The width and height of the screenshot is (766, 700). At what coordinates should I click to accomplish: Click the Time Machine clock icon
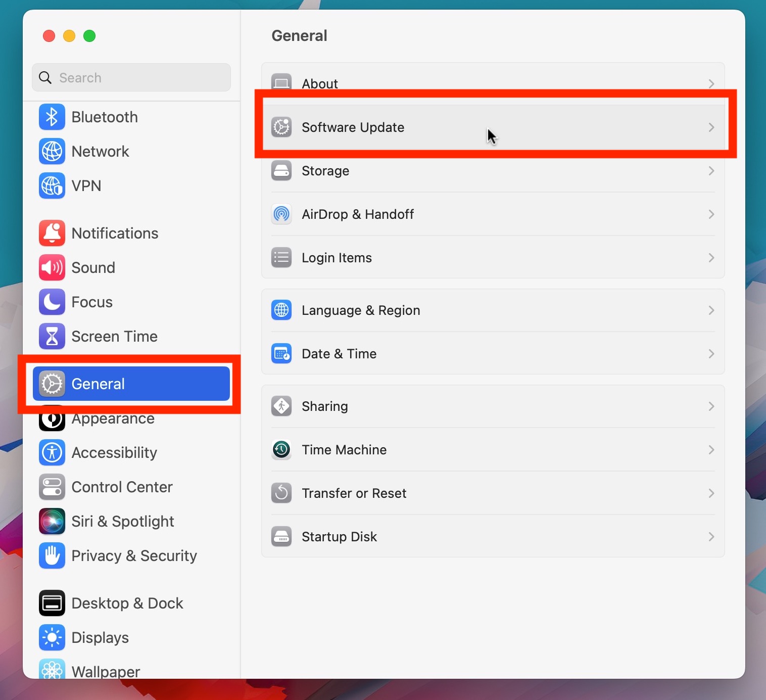281,449
